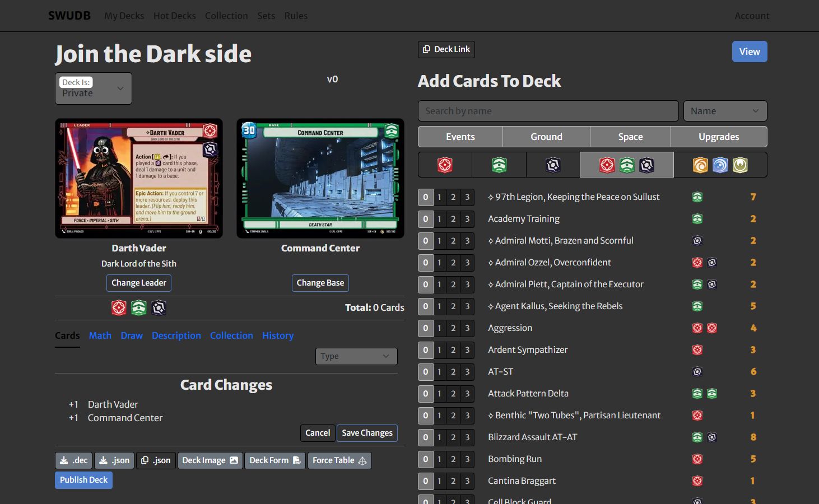Open the Name sort dropdown
Image resolution: width=819 pixels, height=504 pixels.
pos(725,111)
